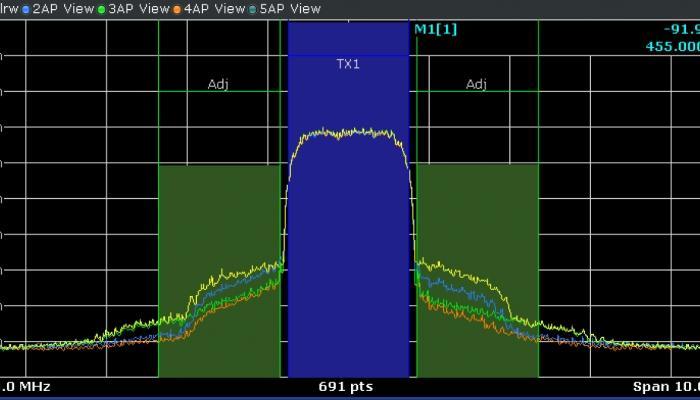
Task: Select the M1[1] marker label
Action: tap(436, 29)
